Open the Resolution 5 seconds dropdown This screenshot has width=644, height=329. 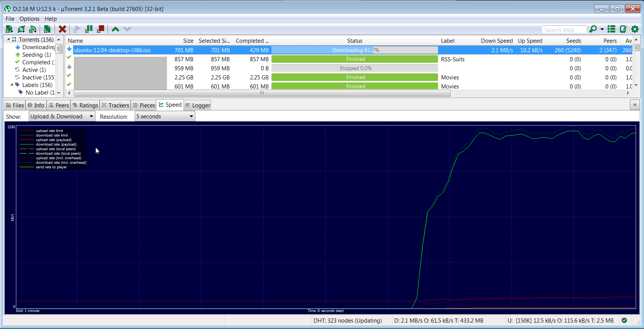click(165, 116)
